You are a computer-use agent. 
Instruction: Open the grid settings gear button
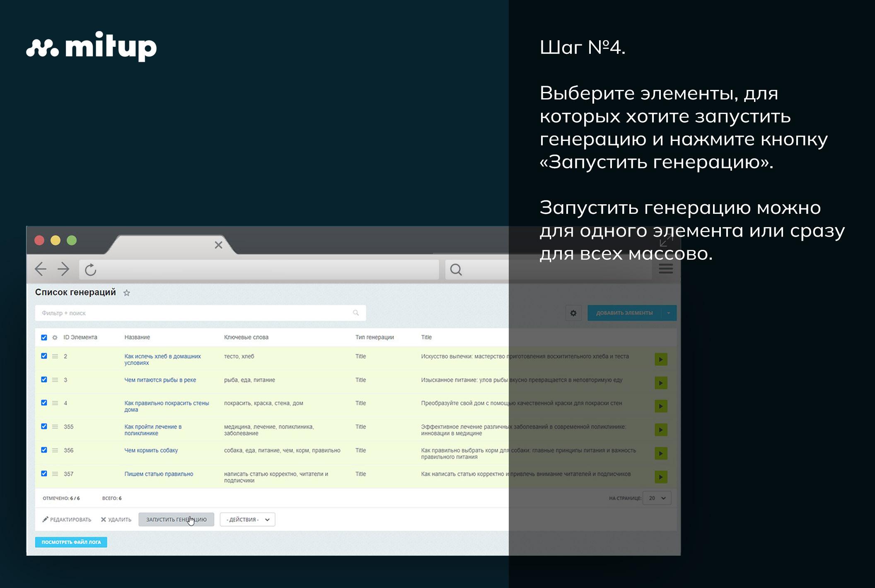tap(573, 313)
